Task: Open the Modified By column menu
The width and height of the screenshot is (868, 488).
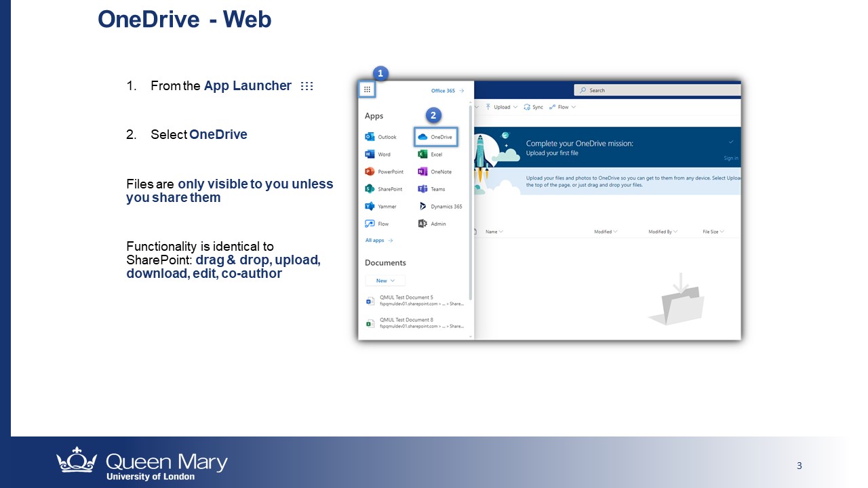Action: (x=663, y=232)
